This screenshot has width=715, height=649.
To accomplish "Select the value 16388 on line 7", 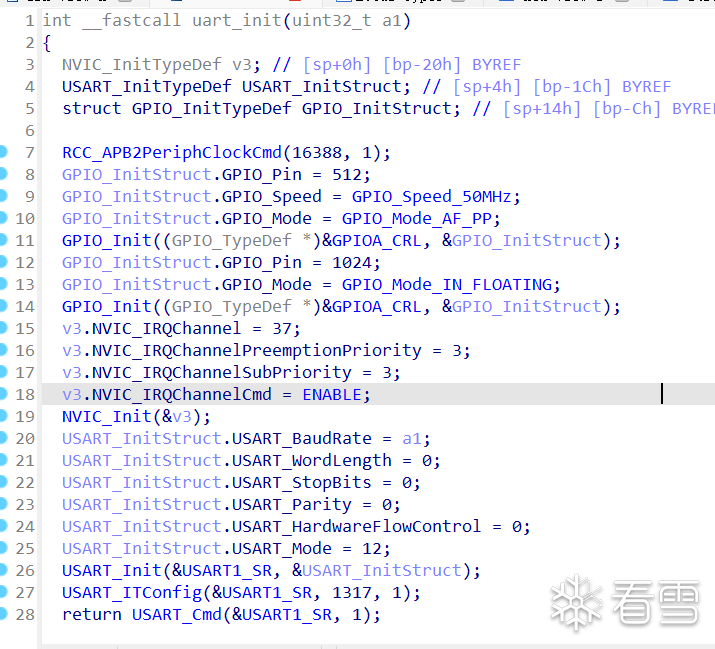I will (x=317, y=153).
